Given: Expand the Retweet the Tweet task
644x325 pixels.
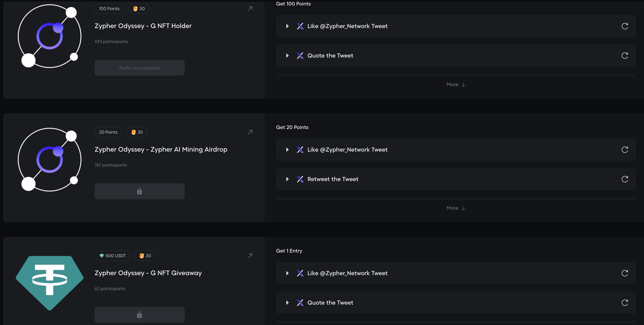Looking at the screenshot, I should [288, 179].
